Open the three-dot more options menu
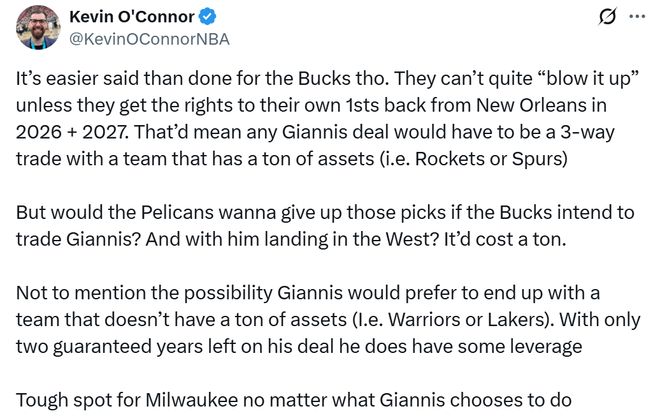660x418 pixels. (636, 17)
